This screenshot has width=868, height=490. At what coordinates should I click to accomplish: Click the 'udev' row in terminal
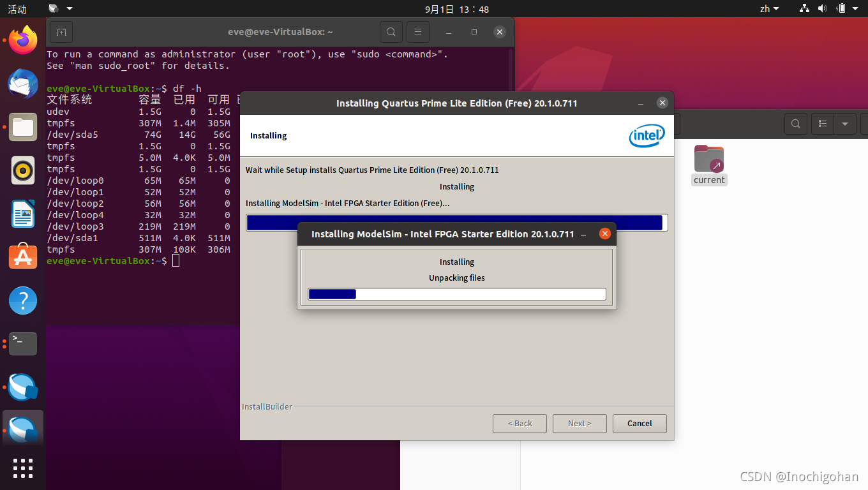point(138,112)
